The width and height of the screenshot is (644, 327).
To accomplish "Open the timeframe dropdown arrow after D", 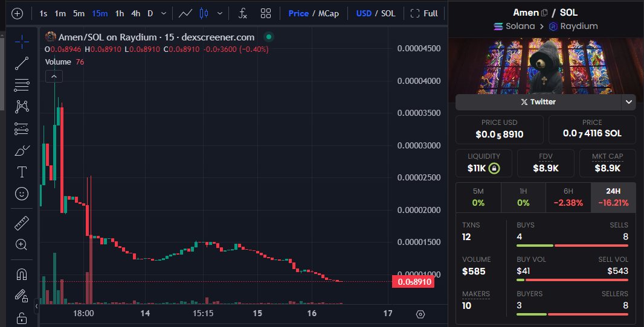I will tap(164, 13).
